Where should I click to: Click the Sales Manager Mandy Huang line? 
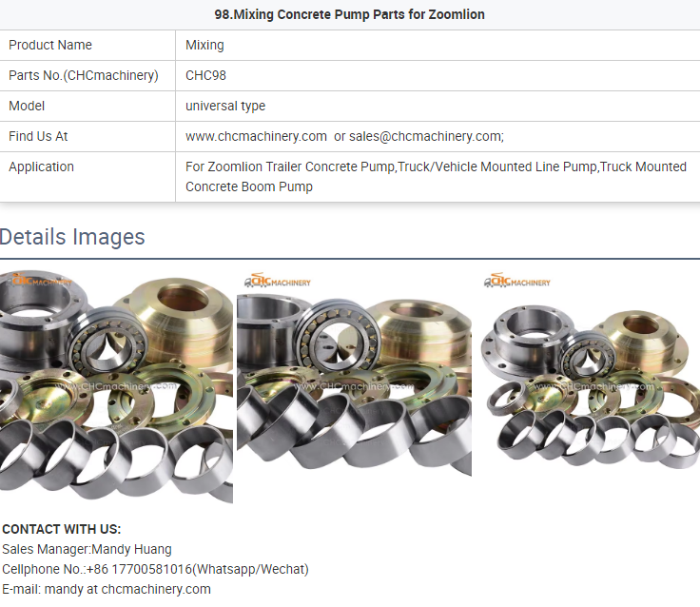tap(87, 549)
